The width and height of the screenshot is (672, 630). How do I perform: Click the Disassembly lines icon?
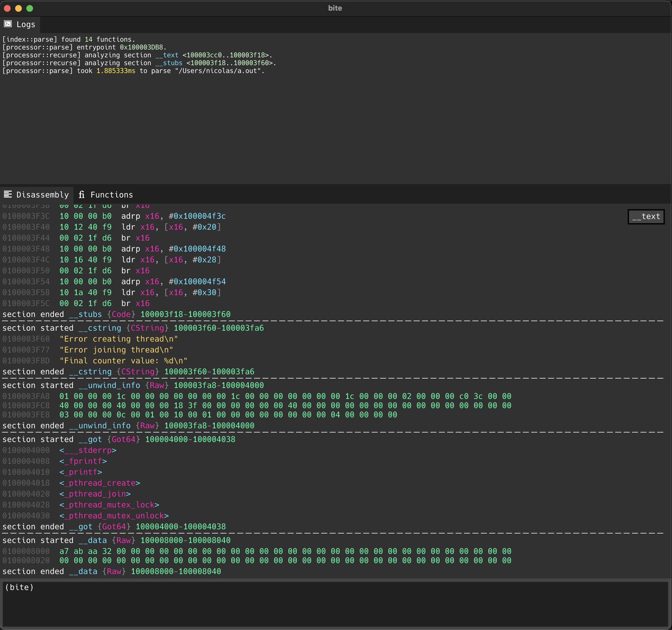[8, 194]
